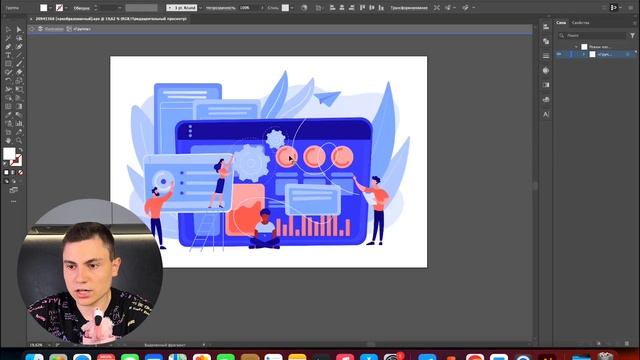The image size is (640, 360).
Task: Click <Группа> in isolation mode breadcrumb
Action: [82, 29]
